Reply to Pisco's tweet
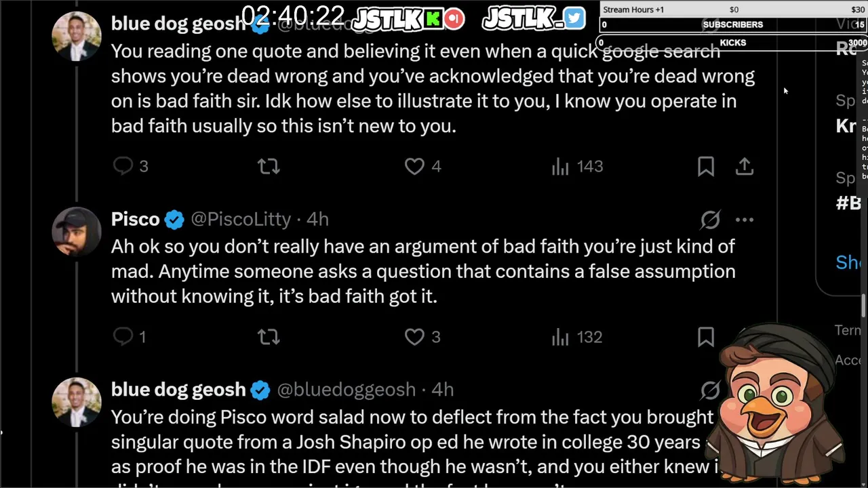The width and height of the screenshot is (868, 488). pos(123,337)
